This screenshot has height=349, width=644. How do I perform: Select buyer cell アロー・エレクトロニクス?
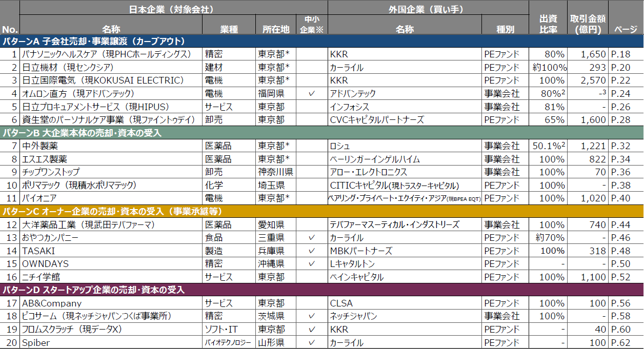[405, 172]
